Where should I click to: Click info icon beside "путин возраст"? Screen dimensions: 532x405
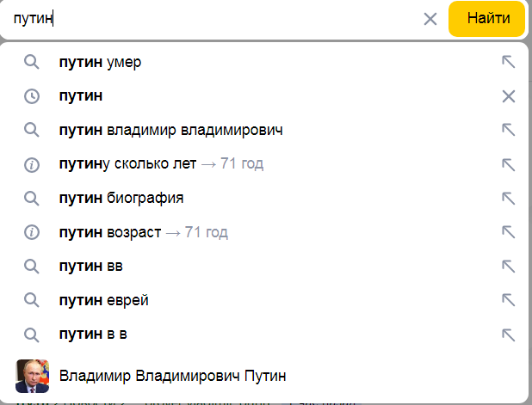[32, 232]
